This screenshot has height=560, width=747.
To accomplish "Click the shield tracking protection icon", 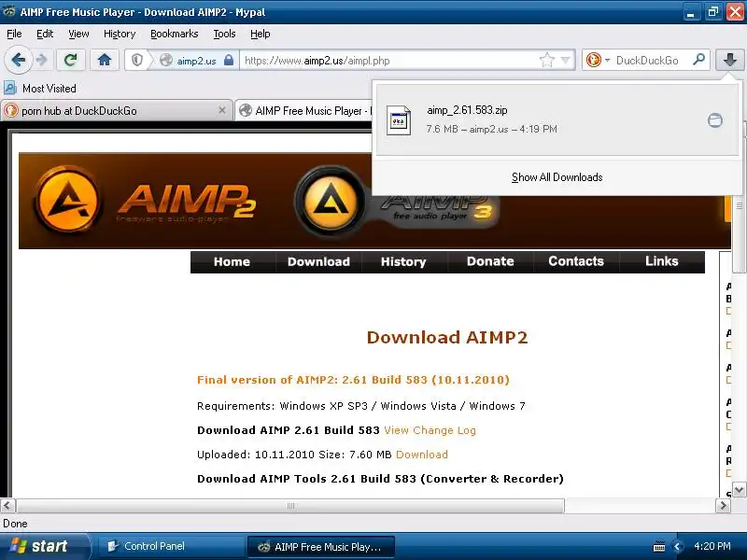I will pos(137,61).
